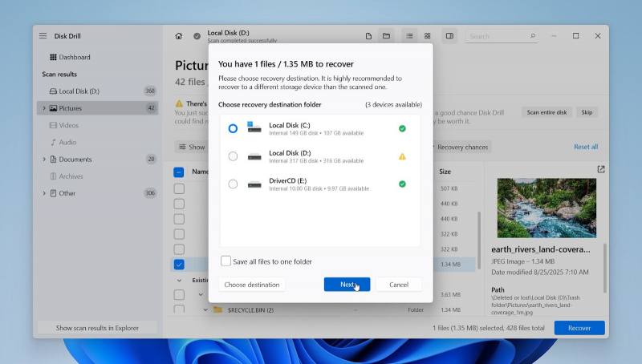Select list view layout icon
Screen dimensions: 642x364
pyautogui.click(x=409, y=36)
